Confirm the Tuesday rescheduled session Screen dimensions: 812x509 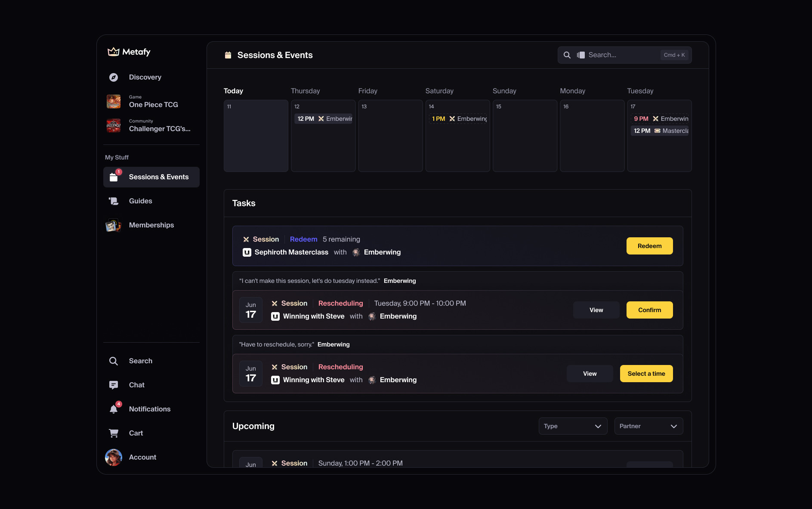650,310
